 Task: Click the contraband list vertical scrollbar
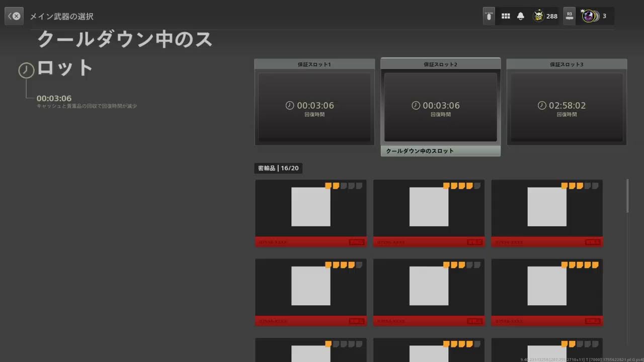(627, 195)
